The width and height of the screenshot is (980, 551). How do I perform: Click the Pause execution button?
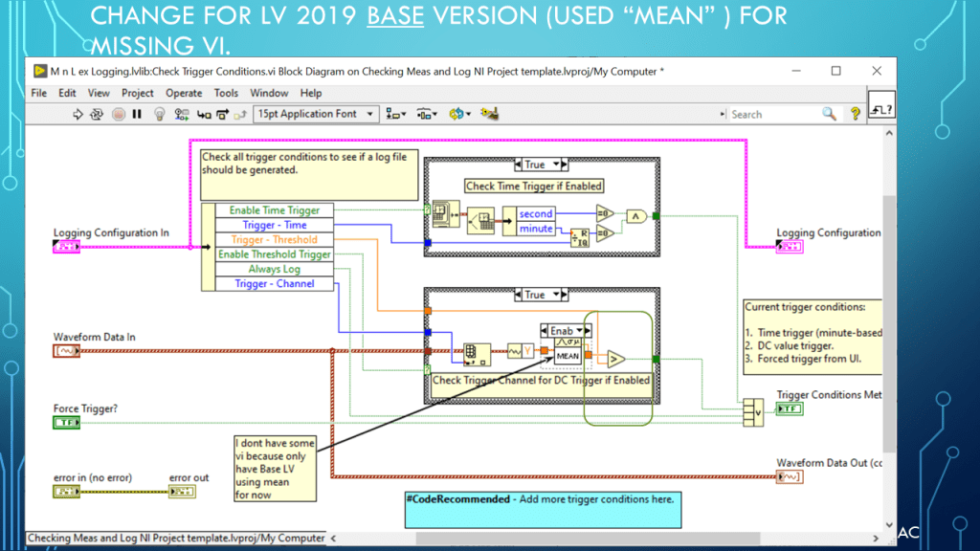(137, 114)
